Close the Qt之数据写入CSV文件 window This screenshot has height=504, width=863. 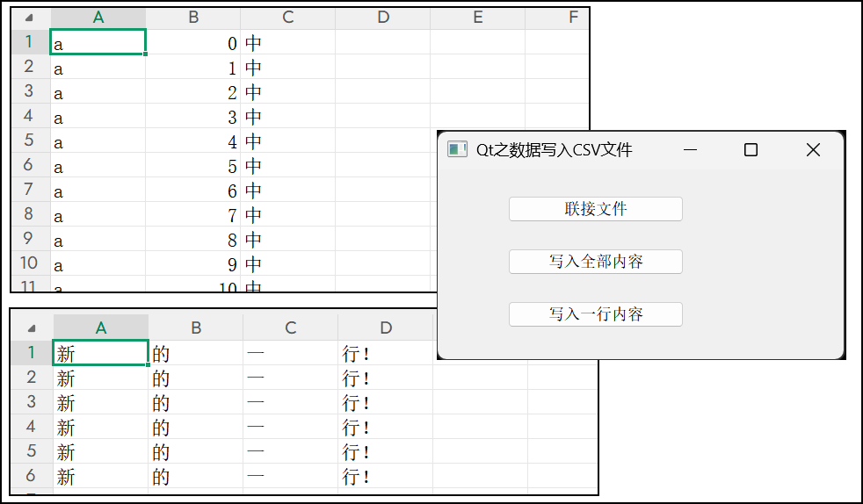pos(813,150)
